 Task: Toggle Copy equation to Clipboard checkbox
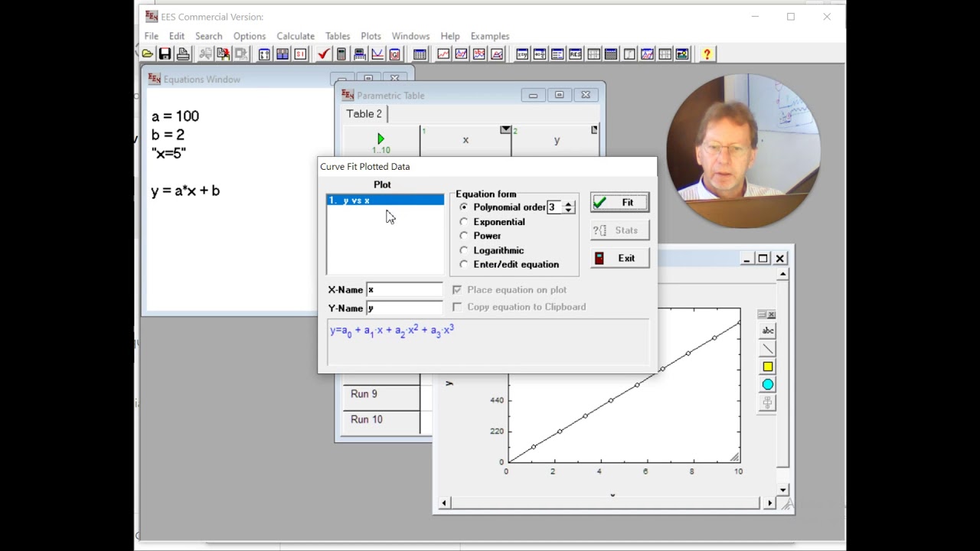tap(457, 307)
